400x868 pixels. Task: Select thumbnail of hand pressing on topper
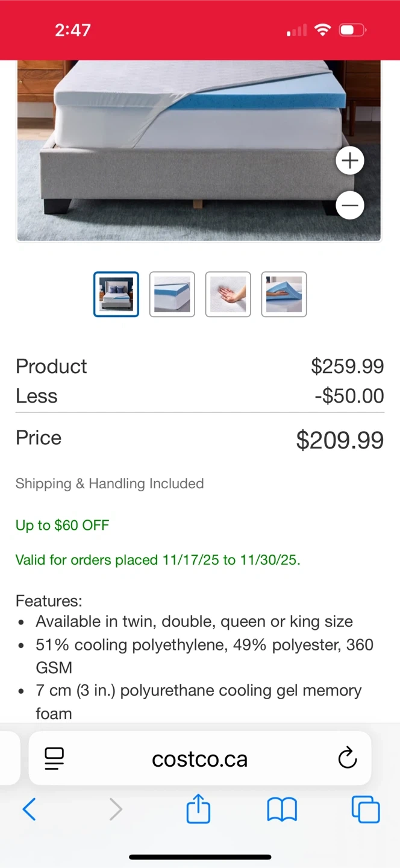[x=228, y=294]
